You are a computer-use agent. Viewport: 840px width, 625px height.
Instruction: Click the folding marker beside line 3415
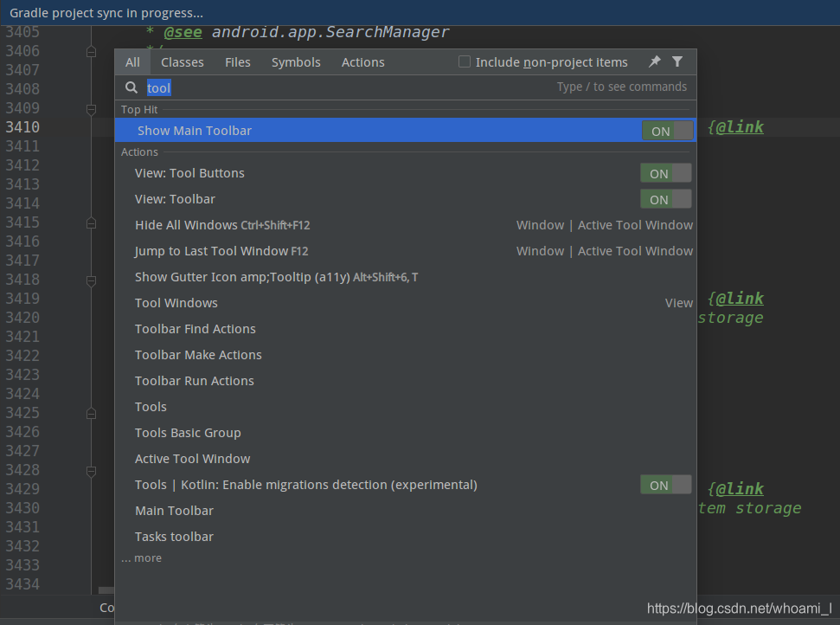click(91, 222)
